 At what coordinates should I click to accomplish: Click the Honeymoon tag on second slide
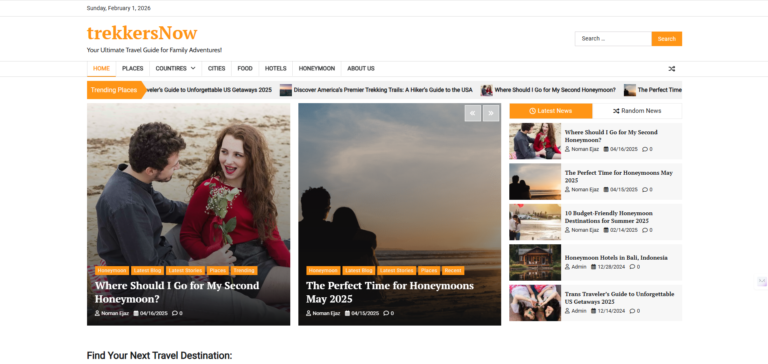click(323, 270)
